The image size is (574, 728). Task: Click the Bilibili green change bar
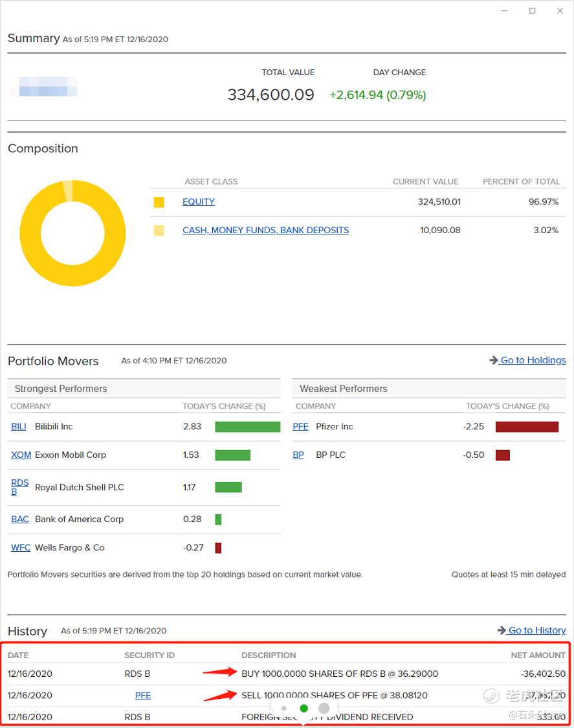(247, 427)
